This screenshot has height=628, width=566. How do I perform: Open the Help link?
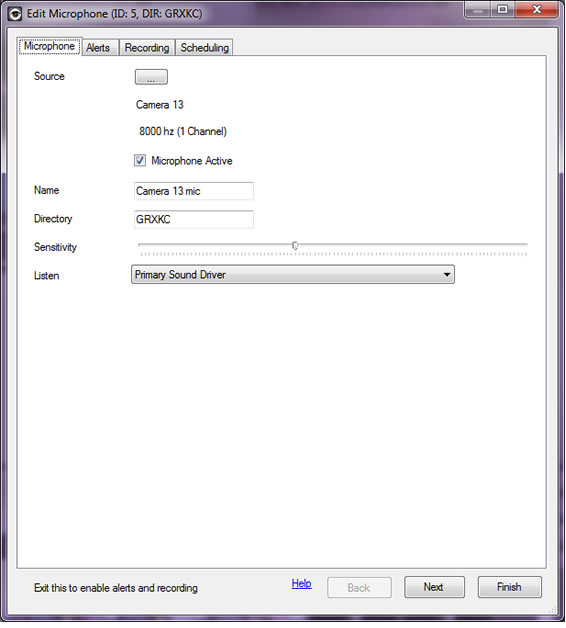(301, 584)
